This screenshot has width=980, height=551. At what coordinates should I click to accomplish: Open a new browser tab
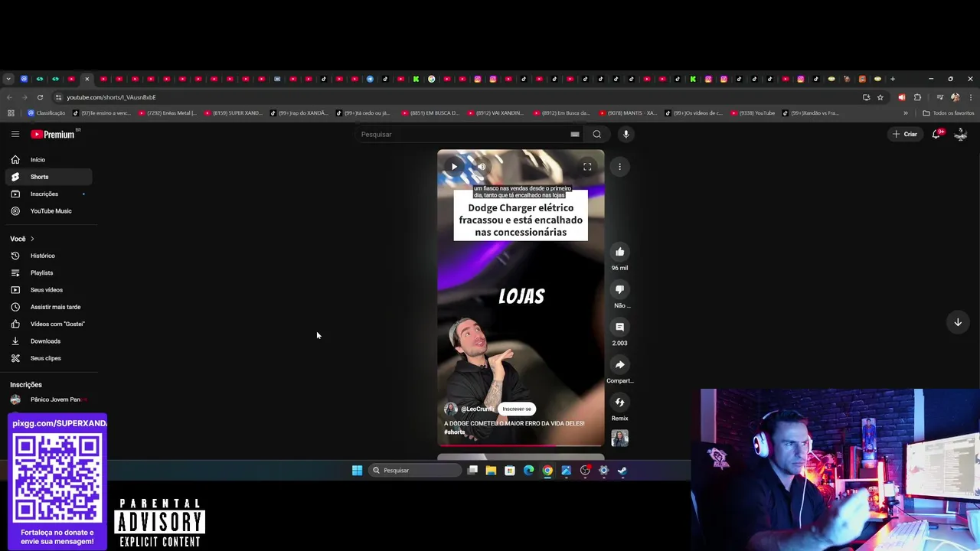892,79
